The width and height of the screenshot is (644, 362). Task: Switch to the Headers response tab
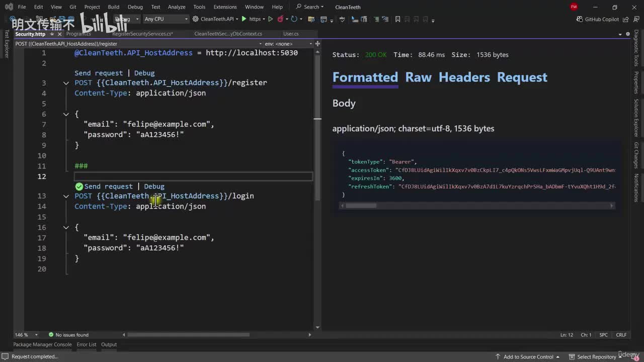pos(464,77)
